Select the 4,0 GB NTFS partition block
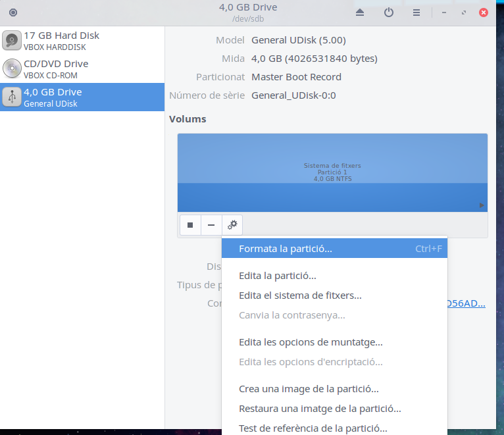504x435 pixels. coord(332,172)
